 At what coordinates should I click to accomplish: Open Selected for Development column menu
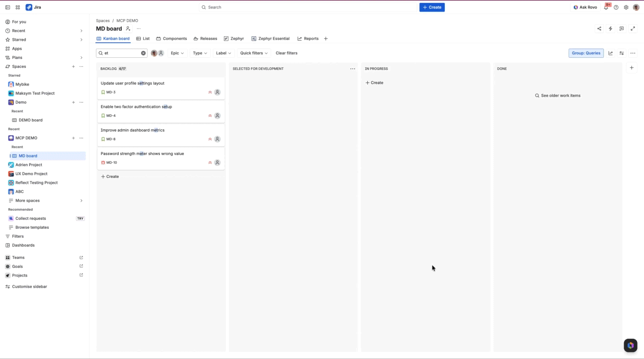(x=353, y=69)
